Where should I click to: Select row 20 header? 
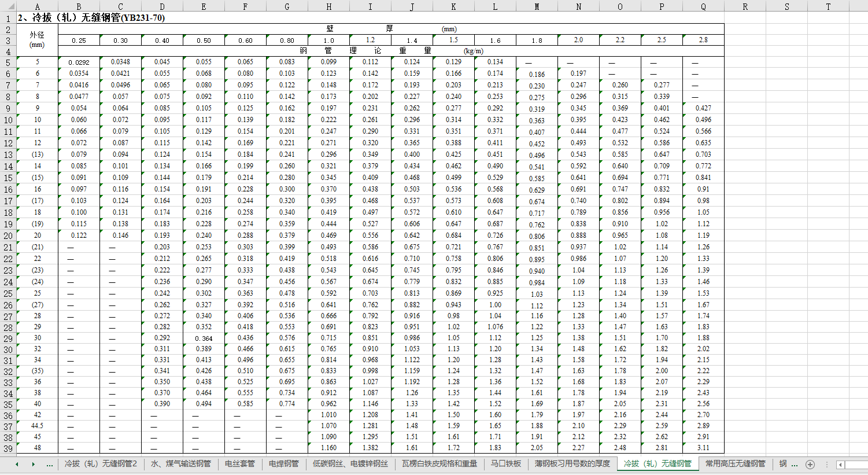click(x=8, y=235)
